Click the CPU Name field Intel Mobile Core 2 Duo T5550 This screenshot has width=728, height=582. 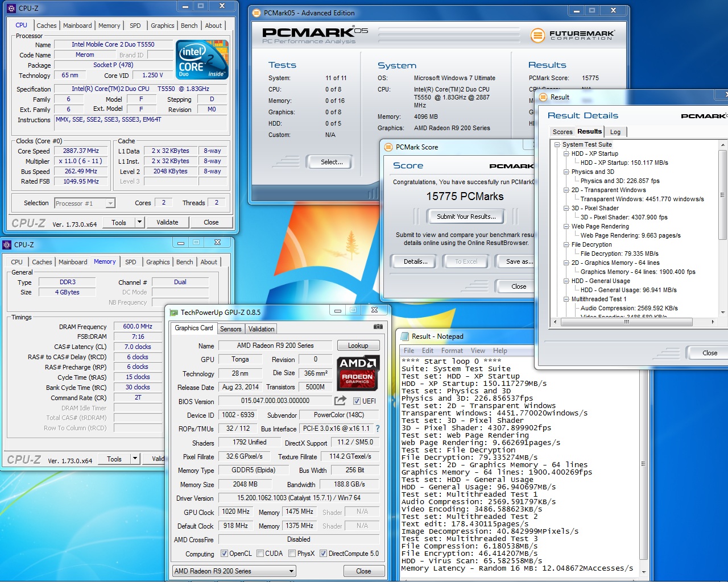click(113, 44)
